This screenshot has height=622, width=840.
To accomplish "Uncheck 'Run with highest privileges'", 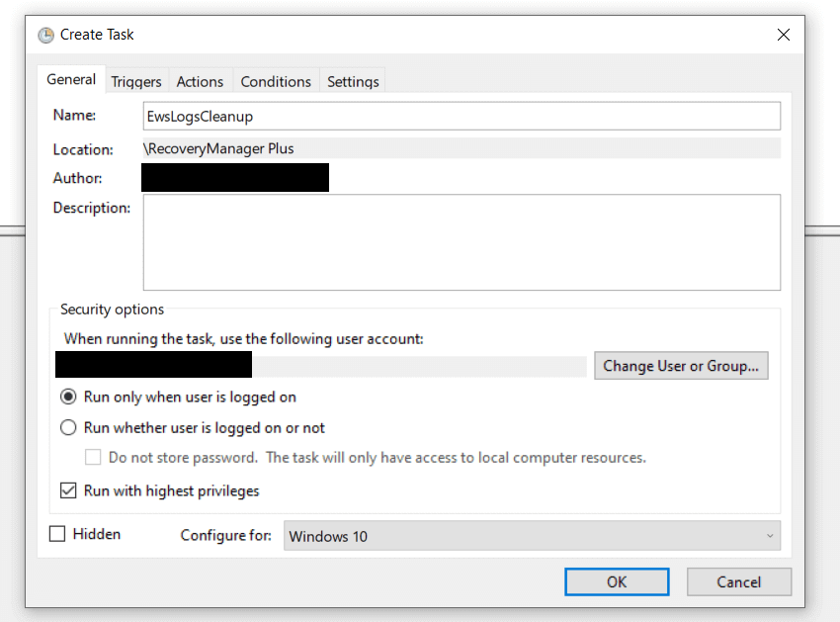I will click(68, 490).
